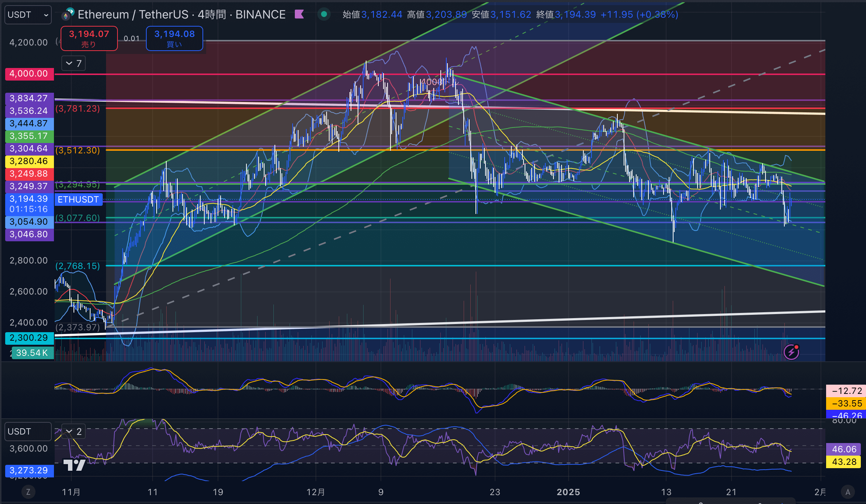Click the Ethereum symbol logo icon
This screenshot has width=866, height=504.
67,15
